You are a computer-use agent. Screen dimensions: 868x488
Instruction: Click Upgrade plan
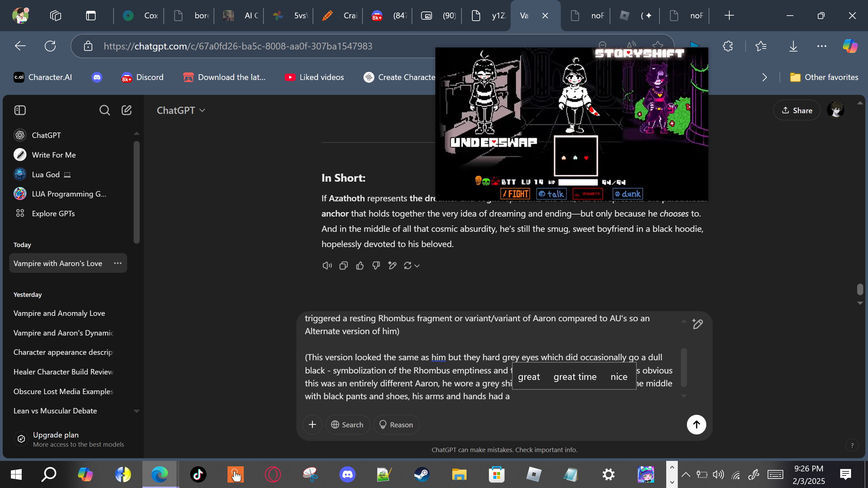(69, 439)
